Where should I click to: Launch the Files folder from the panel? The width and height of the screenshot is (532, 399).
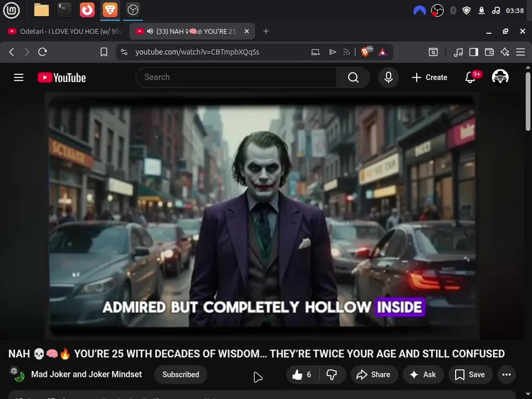pyautogui.click(x=42, y=10)
